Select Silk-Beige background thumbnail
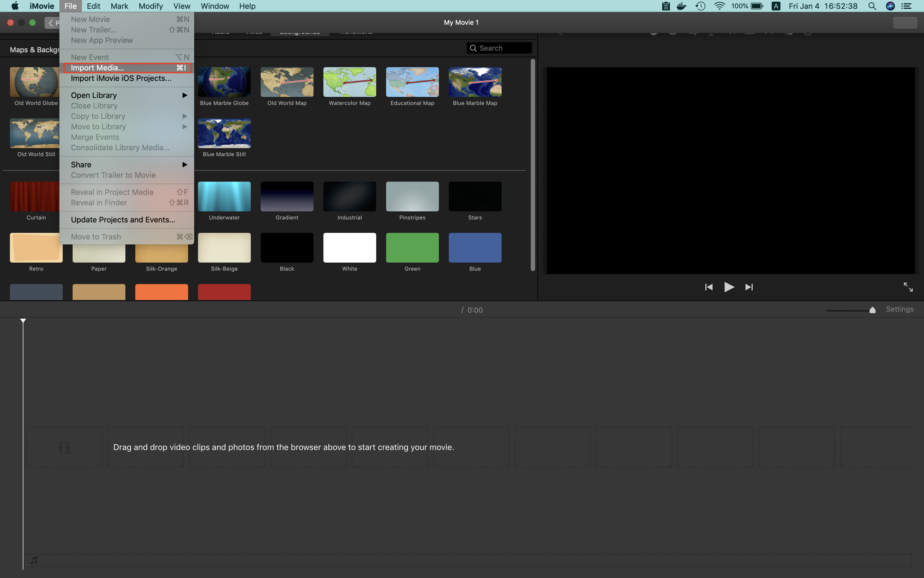 coord(224,248)
